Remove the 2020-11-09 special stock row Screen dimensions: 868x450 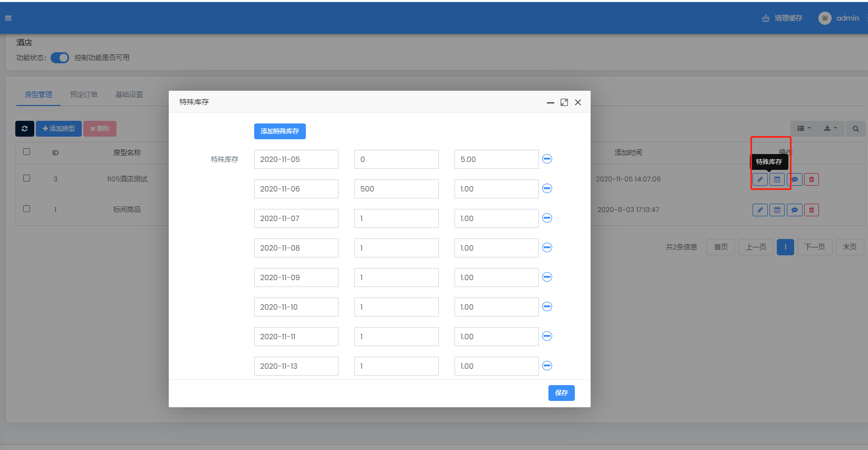pos(547,277)
